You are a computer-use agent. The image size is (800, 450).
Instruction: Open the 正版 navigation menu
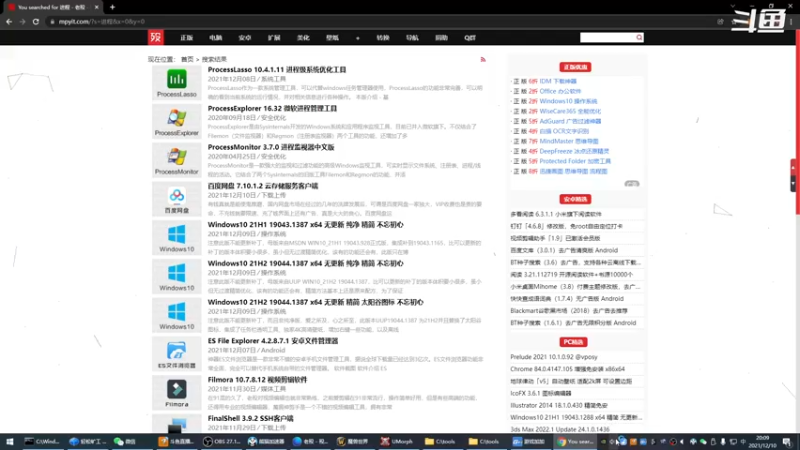click(x=186, y=38)
